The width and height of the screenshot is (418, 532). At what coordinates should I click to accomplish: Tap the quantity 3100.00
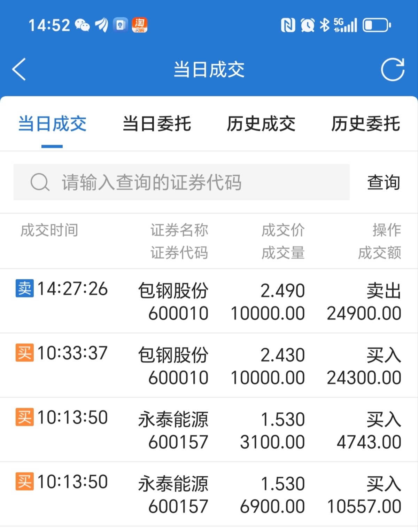[272, 442]
